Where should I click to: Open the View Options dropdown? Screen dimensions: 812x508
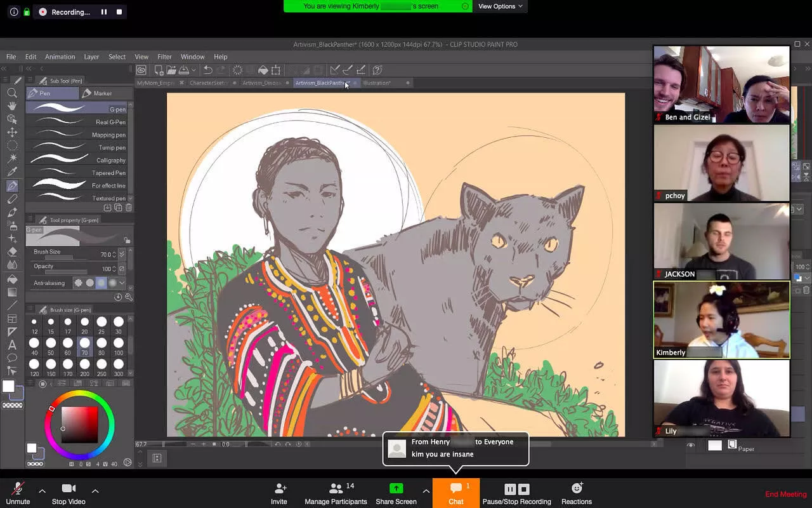pos(500,6)
